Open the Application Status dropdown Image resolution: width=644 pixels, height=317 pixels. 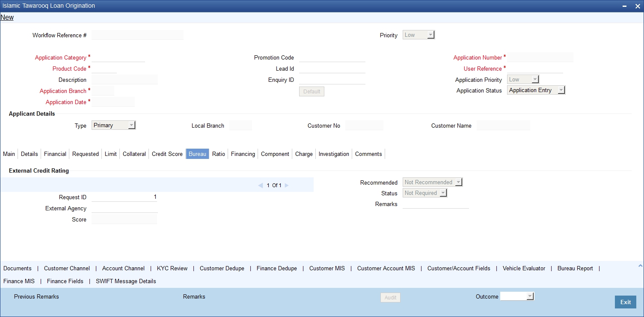coord(536,90)
